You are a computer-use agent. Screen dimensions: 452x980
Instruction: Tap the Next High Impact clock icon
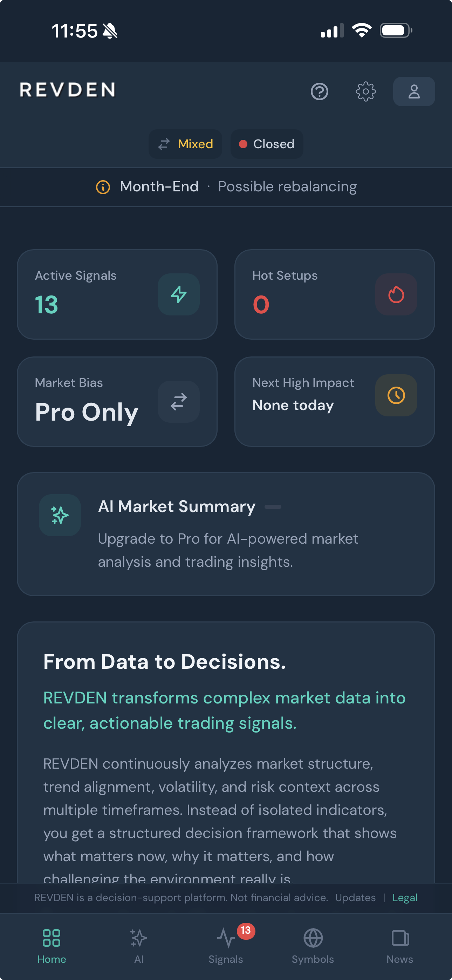(x=396, y=395)
